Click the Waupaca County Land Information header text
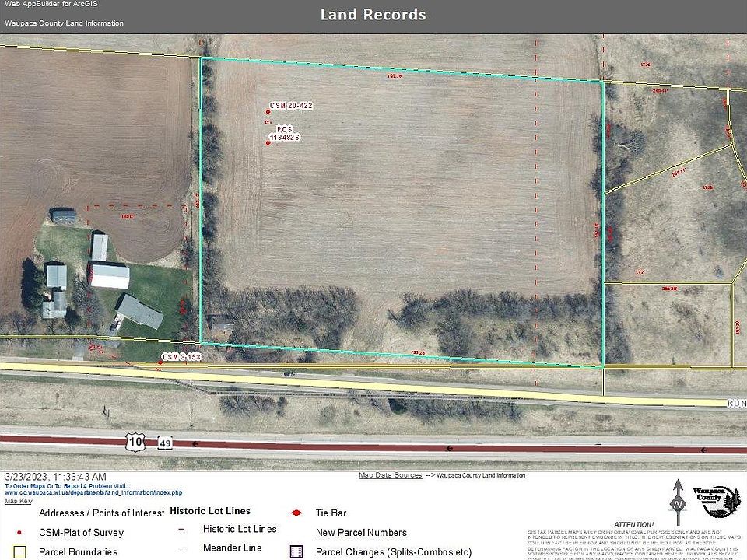The width and height of the screenshot is (747, 560). [65, 23]
